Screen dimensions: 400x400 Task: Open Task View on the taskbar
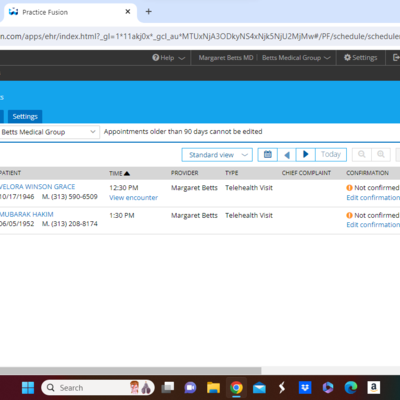coord(168,388)
